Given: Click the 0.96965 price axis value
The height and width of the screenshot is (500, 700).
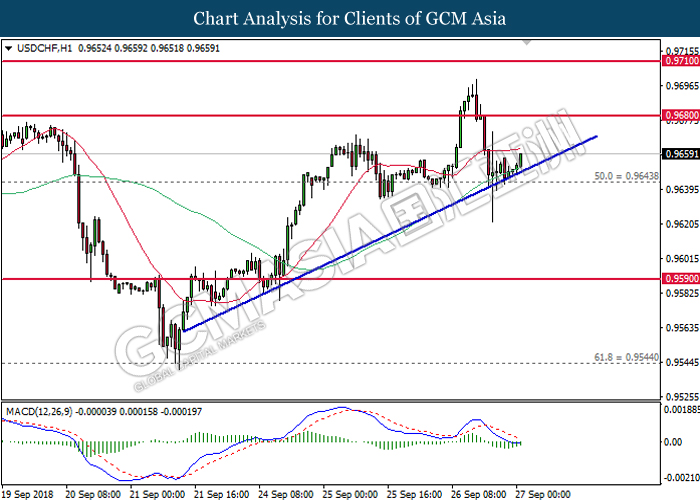Looking at the screenshot, I should pyautogui.click(x=682, y=85).
